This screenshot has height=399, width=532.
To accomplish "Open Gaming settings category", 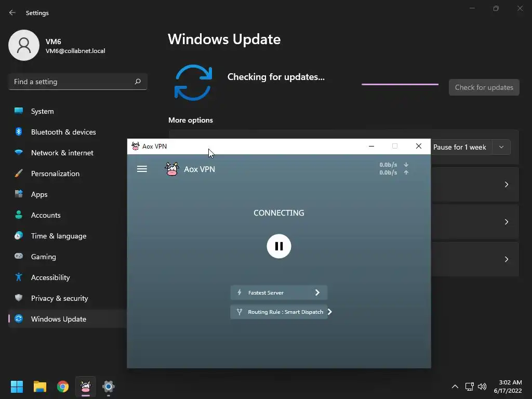I will (x=68, y=257).
